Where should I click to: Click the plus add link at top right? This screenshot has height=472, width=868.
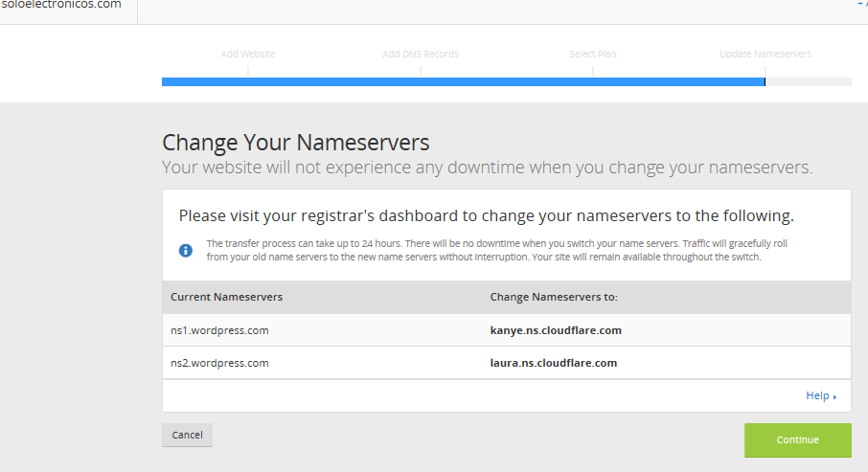861,5
